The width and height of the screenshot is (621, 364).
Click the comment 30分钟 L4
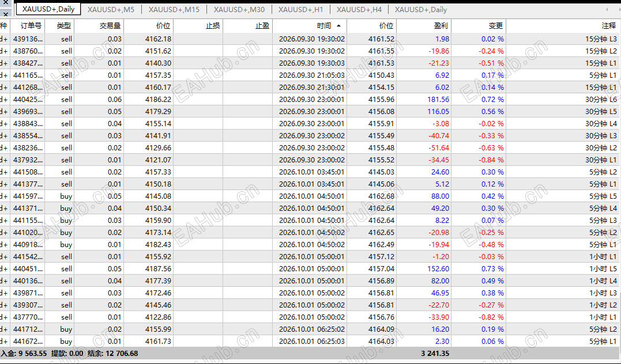click(x=601, y=123)
